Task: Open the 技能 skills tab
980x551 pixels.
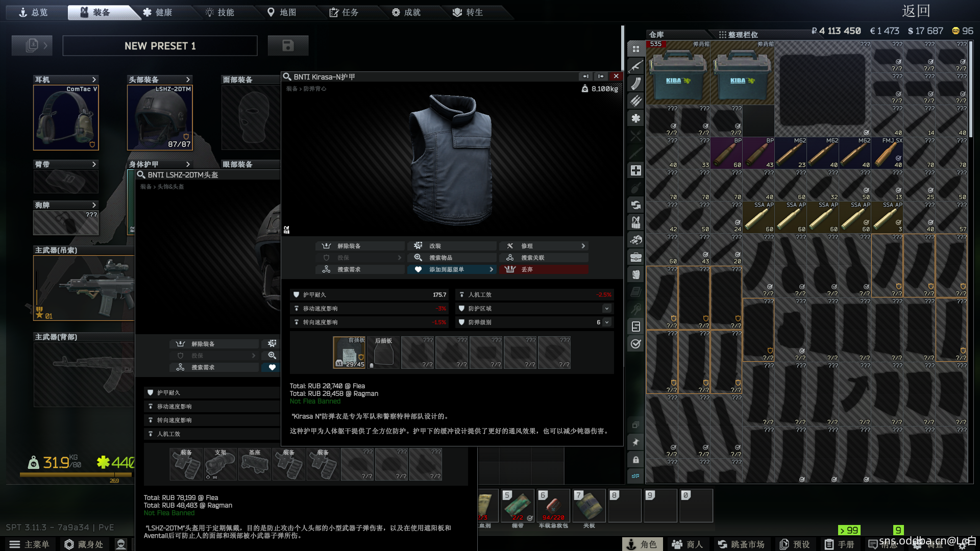Action: (x=220, y=12)
